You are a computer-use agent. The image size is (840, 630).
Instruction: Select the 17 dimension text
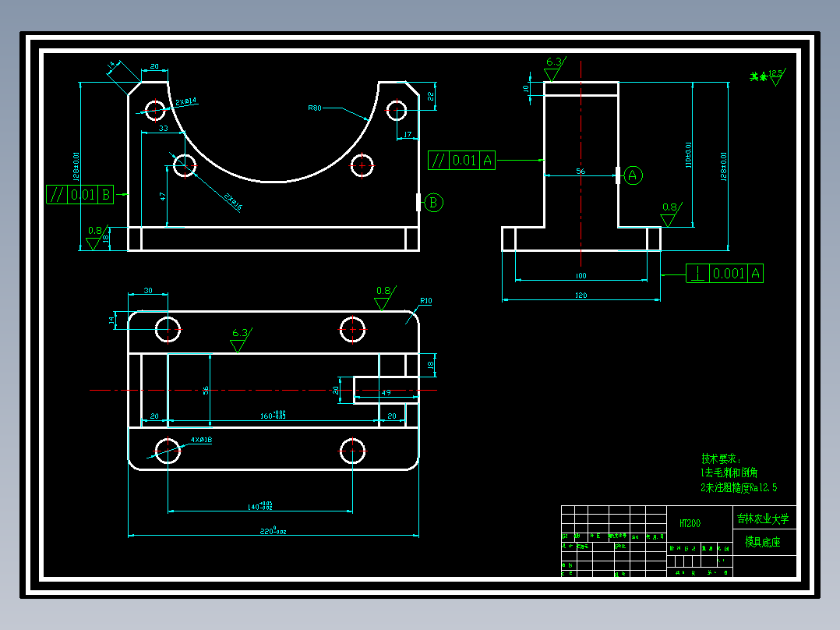(x=408, y=135)
